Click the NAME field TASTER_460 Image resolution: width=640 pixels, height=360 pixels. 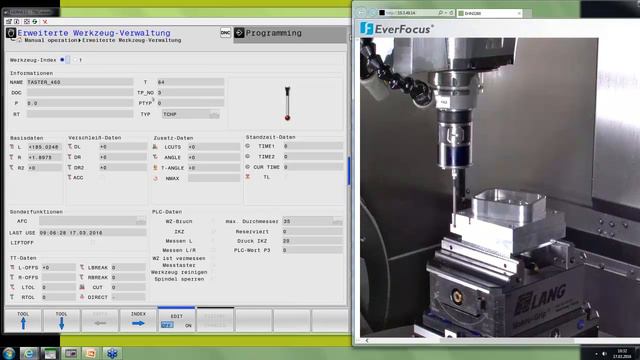pos(80,82)
